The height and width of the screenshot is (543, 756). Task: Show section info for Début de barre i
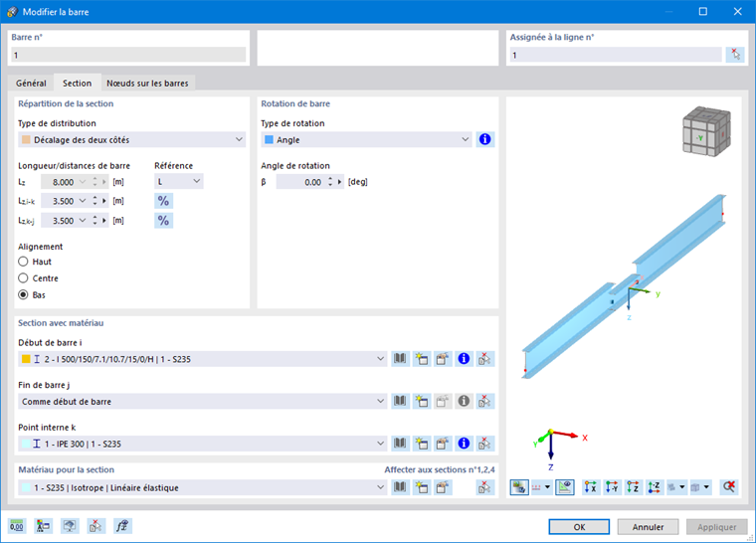(464, 359)
